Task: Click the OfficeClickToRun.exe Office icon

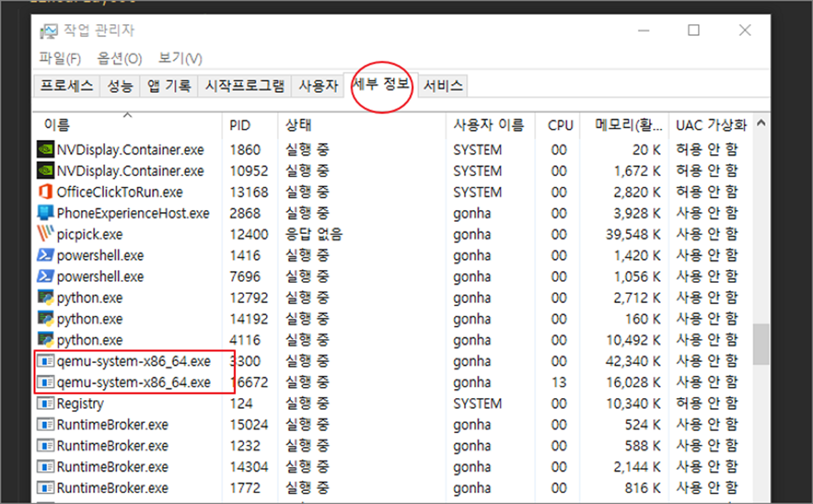Action: point(45,192)
